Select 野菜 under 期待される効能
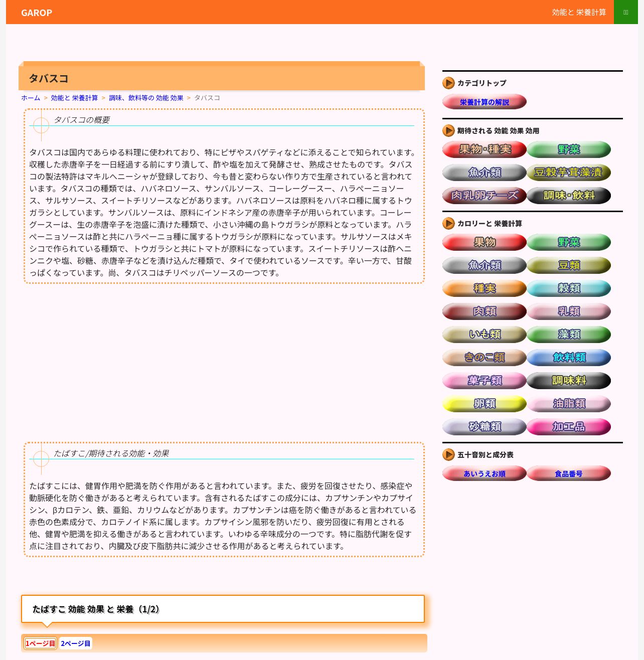 569,149
